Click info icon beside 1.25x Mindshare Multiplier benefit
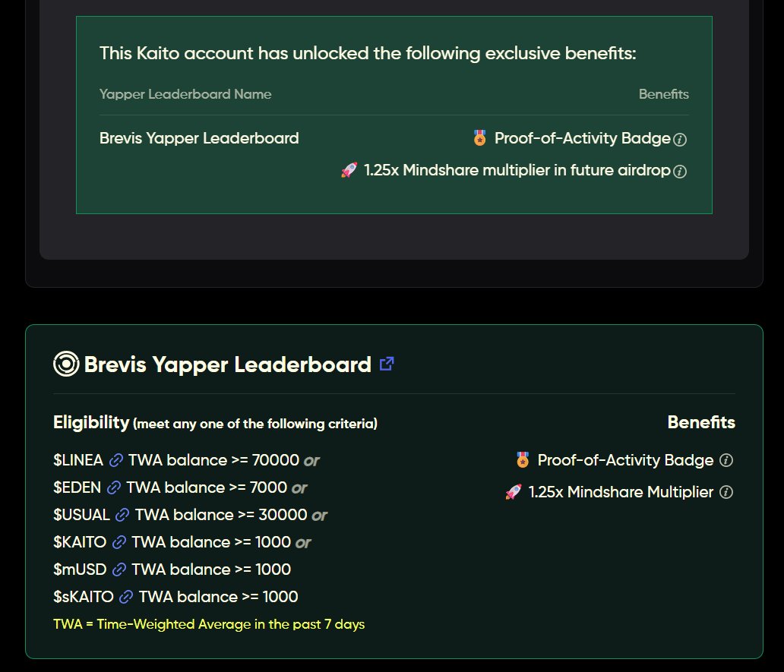The image size is (784, 672). point(726,493)
